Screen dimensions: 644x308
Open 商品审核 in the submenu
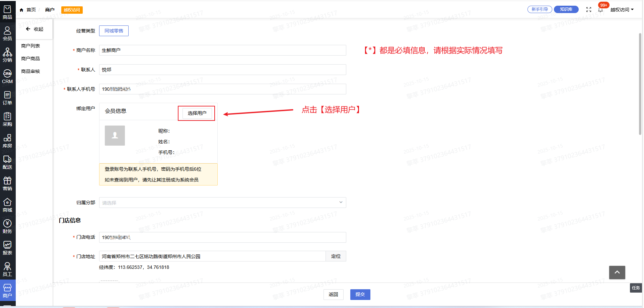(30, 71)
